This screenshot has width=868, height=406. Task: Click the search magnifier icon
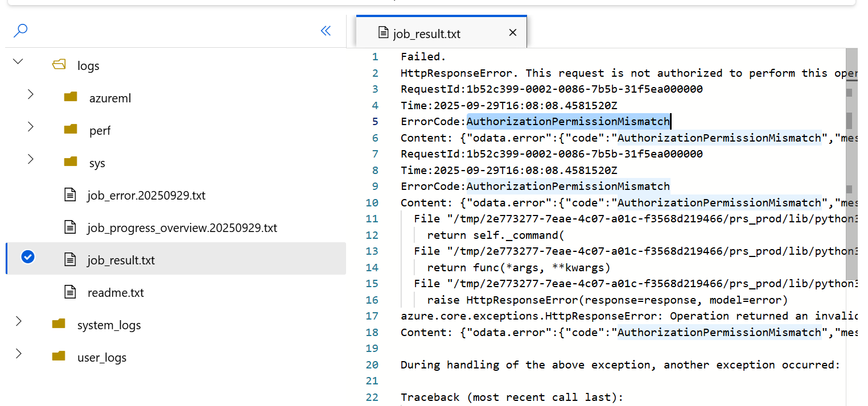[20, 31]
